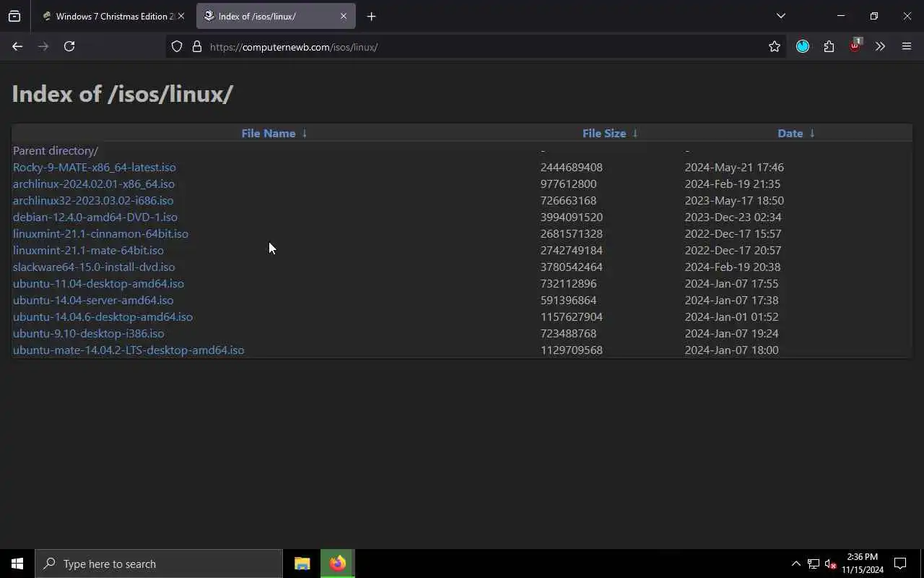Download Rocky-9-MATE-x86_64-latest.iso

95,167
